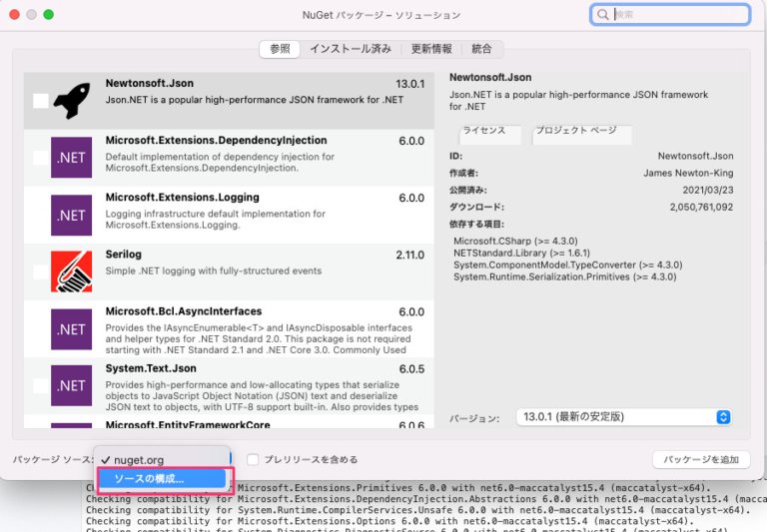Click download count 2,050,761,092

coord(701,207)
